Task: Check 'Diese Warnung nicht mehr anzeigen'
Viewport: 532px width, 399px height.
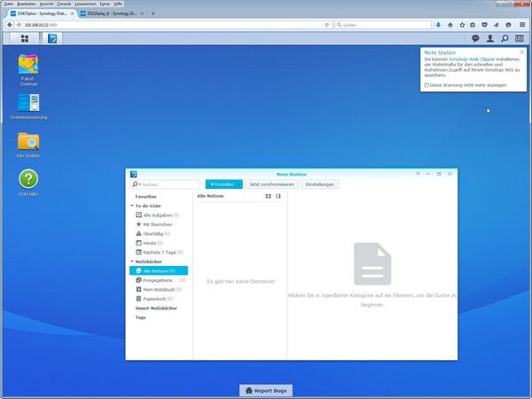Action: click(426, 85)
